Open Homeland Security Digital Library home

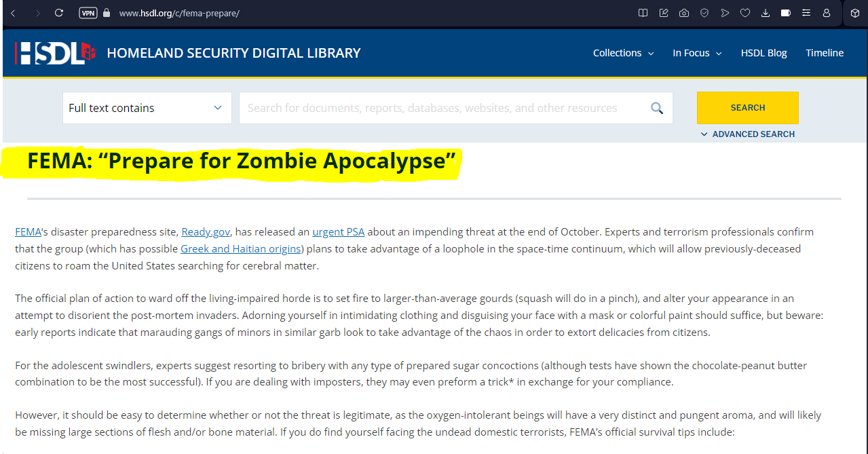[x=233, y=53]
